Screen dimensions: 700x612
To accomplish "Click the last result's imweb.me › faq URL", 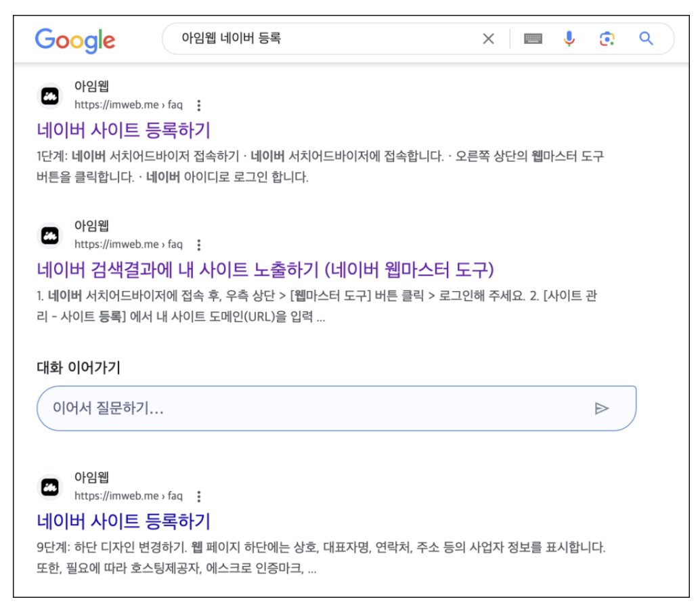I will tap(129, 496).
